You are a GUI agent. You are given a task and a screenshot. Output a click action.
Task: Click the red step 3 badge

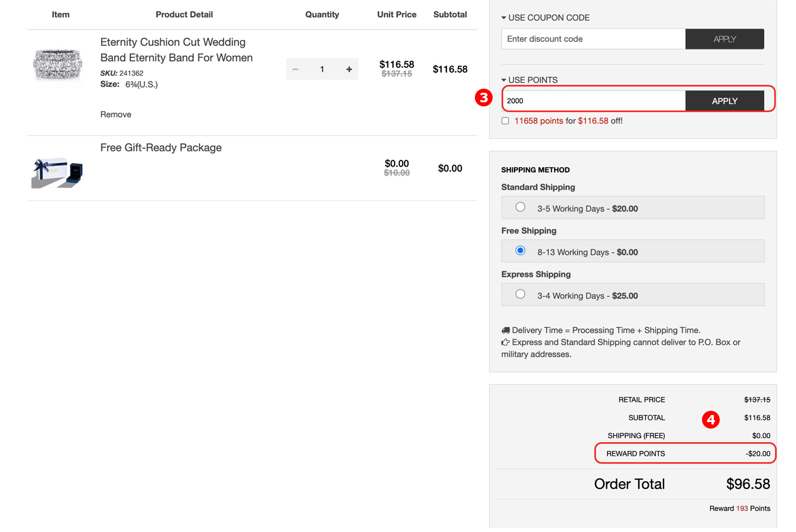(484, 98)
